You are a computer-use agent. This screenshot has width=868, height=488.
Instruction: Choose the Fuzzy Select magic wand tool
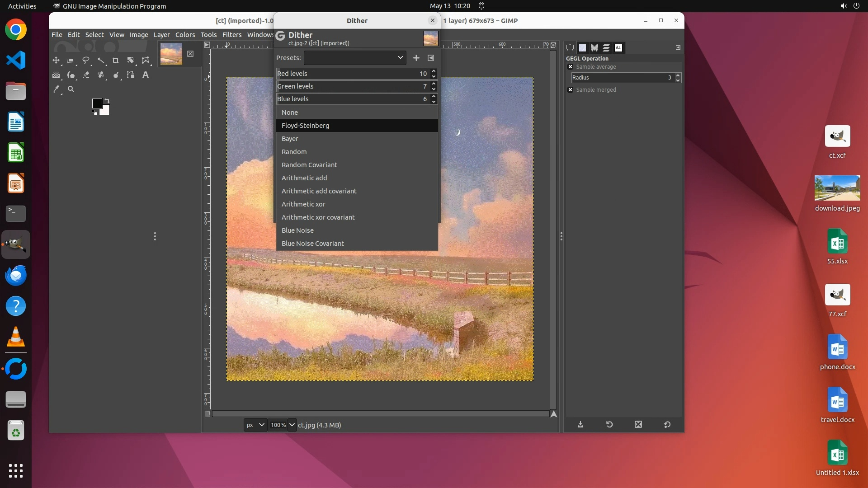[101, 60]
